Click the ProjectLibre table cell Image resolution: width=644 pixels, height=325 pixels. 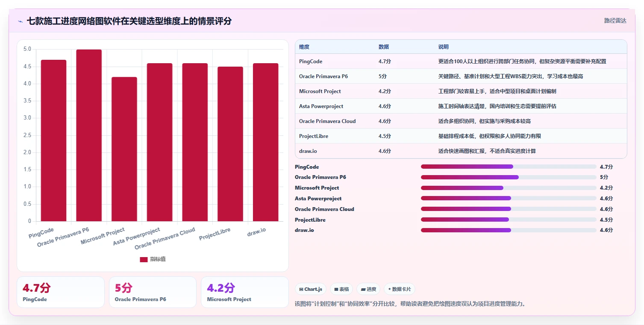coord(314,136)
